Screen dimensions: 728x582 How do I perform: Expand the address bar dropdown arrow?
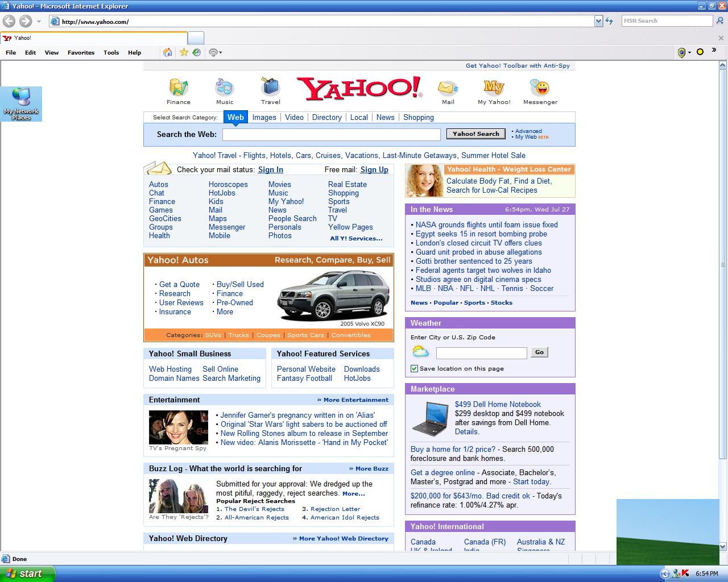pyautogui.click(x=598, y=21)
